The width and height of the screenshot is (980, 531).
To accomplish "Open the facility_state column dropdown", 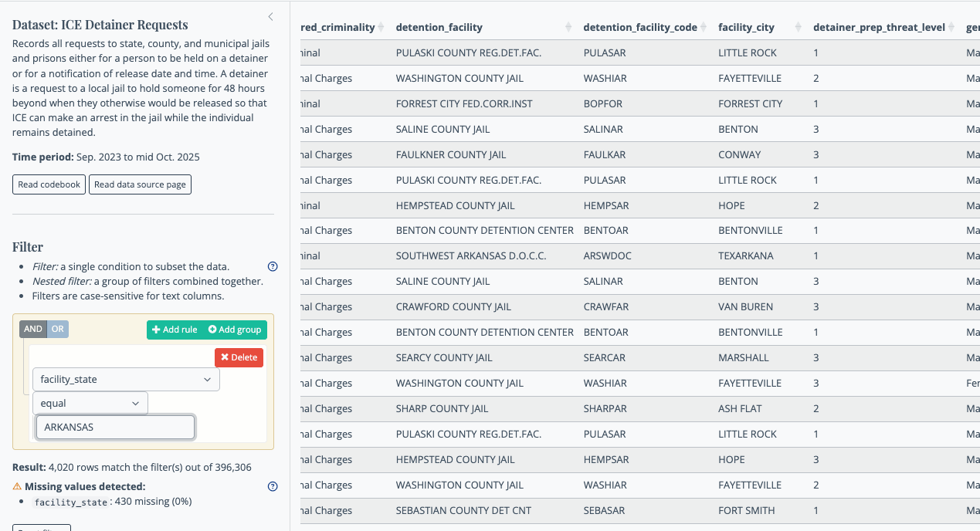I will click(x=126, y=380).
